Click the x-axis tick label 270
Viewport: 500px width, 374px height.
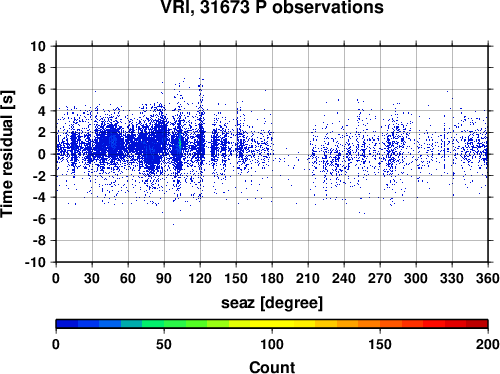pos(380,278)
